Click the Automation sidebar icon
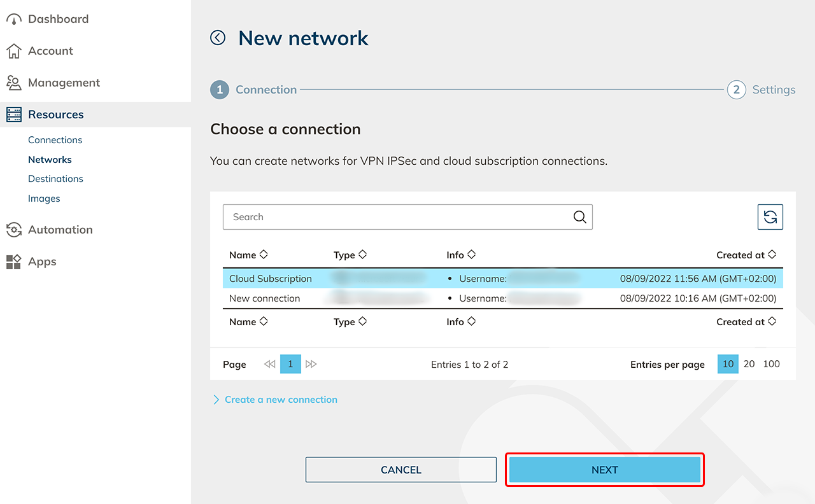 tap(13, 230)
